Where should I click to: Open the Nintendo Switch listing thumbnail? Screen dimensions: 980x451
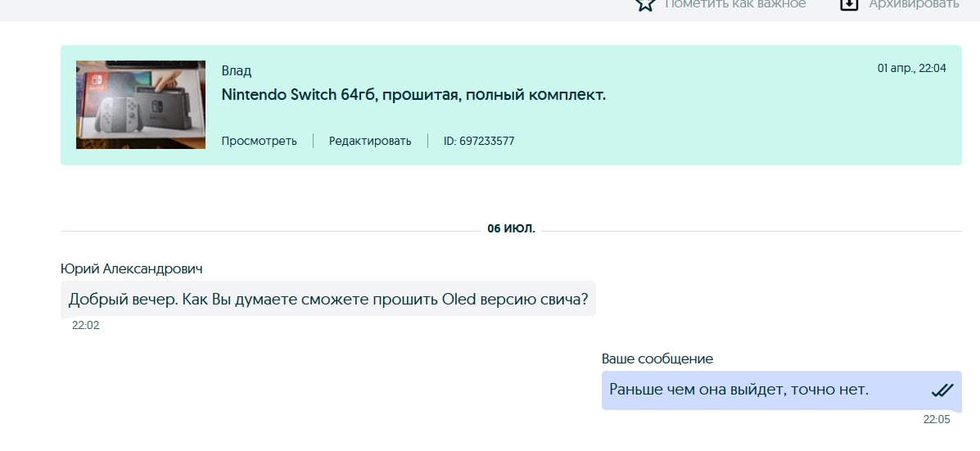click(141, 105)
